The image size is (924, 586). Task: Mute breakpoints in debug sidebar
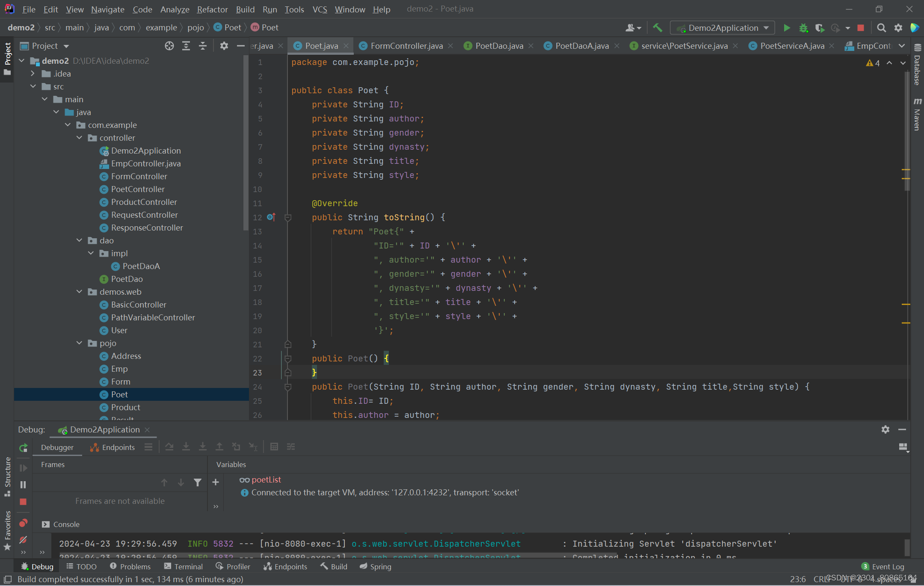(23, 540)
